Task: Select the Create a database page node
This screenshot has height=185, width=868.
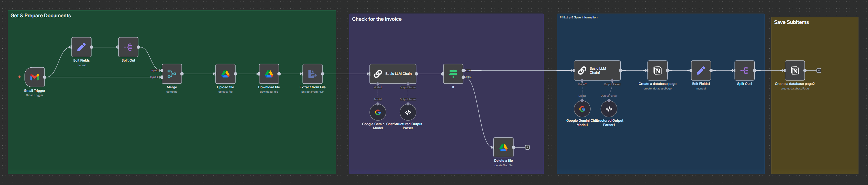Action: (657, 70)
